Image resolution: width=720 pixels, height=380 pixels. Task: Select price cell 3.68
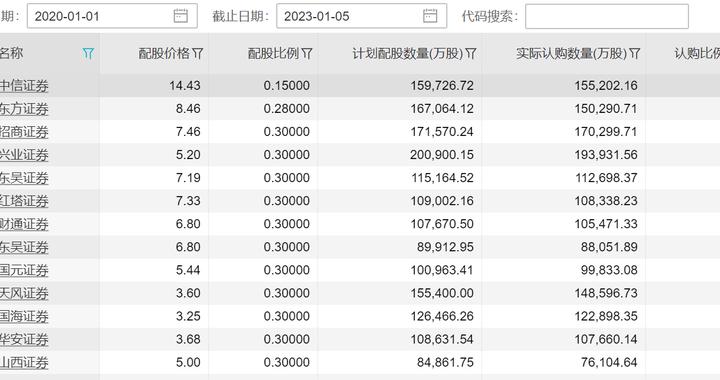188,339
